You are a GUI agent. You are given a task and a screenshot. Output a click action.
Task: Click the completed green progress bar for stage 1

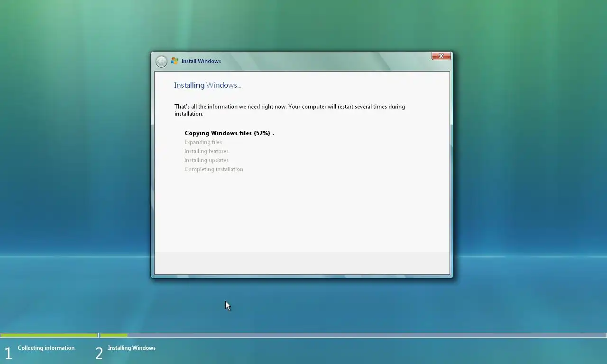click(49, 335)
